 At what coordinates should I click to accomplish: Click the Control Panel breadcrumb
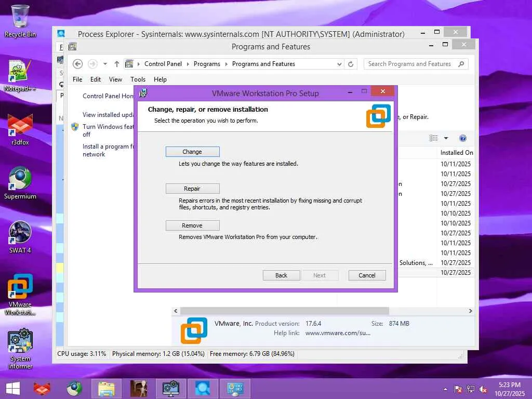[x=163, y=64]
